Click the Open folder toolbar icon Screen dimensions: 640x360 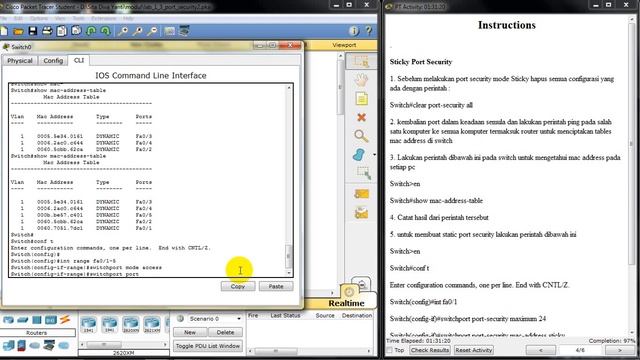tap(18, 31)
